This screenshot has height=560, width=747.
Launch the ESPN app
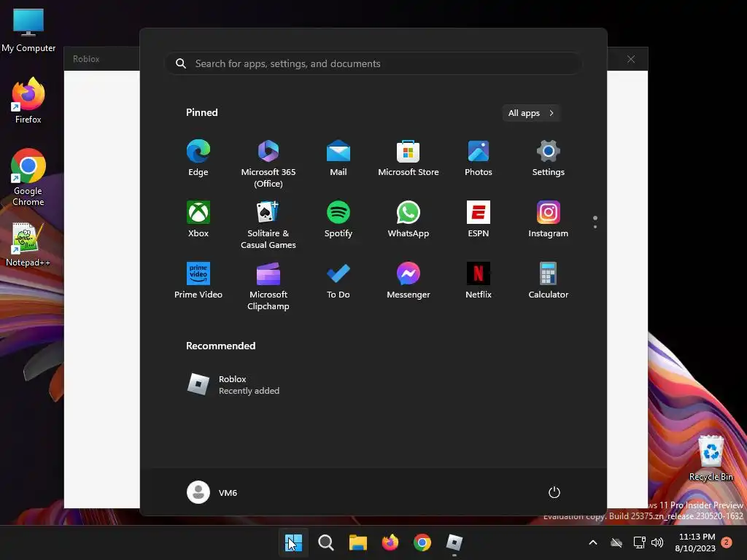click(479, 219)
